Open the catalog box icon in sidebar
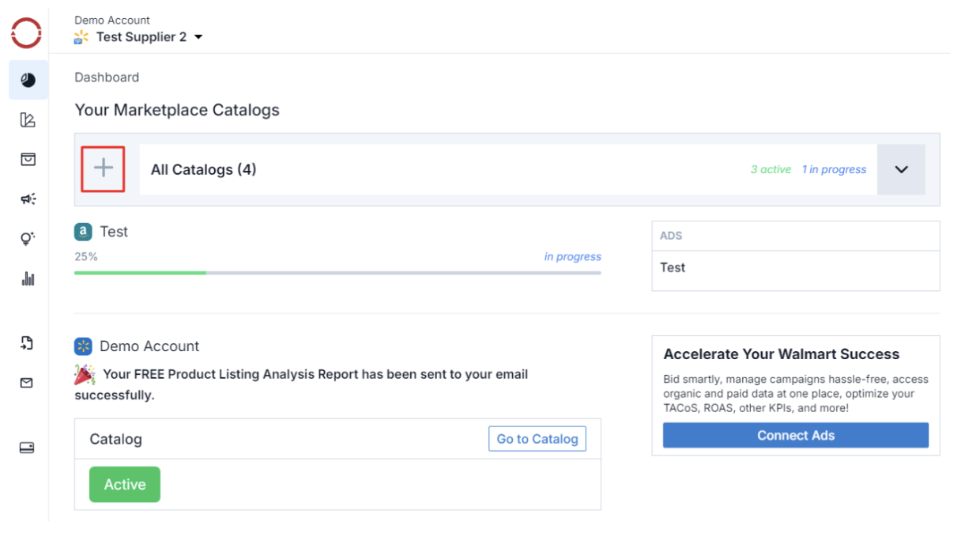 pyautogui.click(x=28, y=160)
